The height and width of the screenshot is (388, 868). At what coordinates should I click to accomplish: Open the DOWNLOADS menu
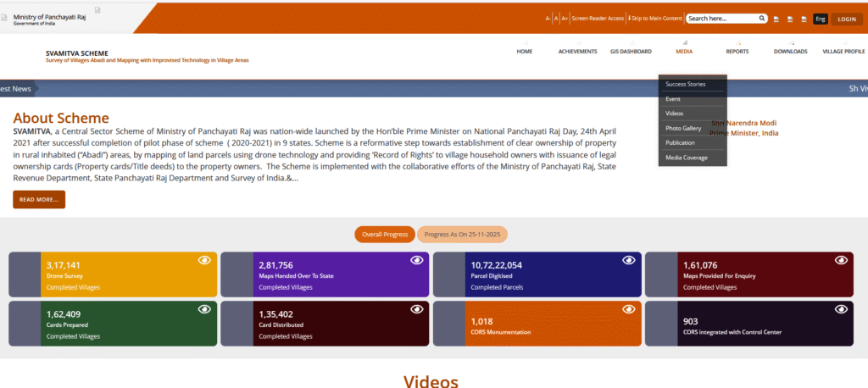(x=791, y=52)
